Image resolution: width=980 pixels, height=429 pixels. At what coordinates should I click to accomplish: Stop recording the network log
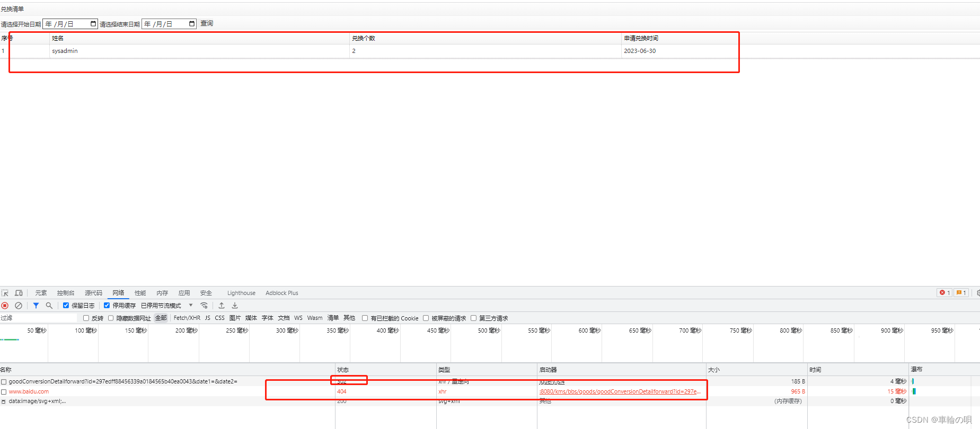(x=5, y=306)
